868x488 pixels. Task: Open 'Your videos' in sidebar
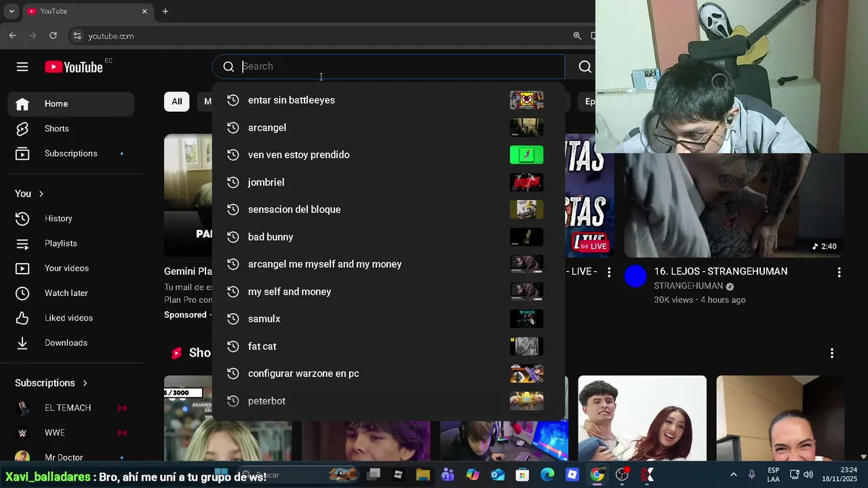(x=71, y=268)
